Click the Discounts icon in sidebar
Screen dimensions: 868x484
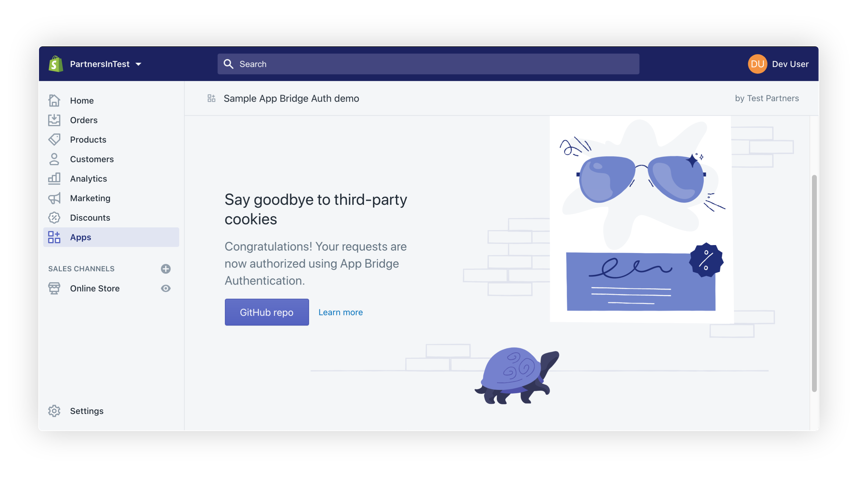coord(54,218)
